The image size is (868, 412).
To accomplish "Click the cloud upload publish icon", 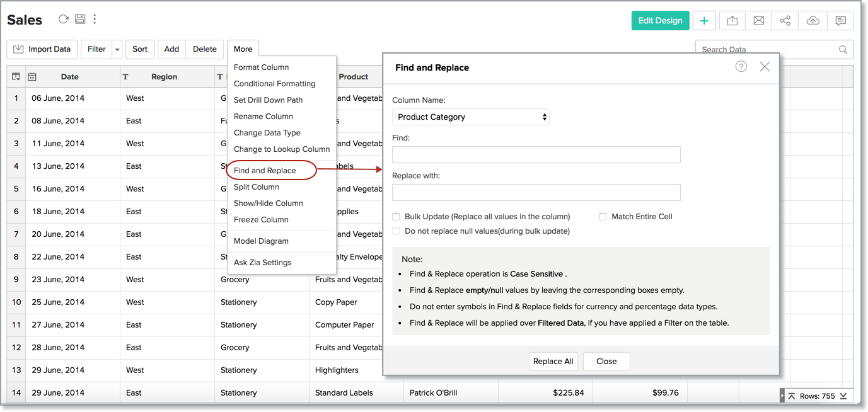I will point(813,21).
